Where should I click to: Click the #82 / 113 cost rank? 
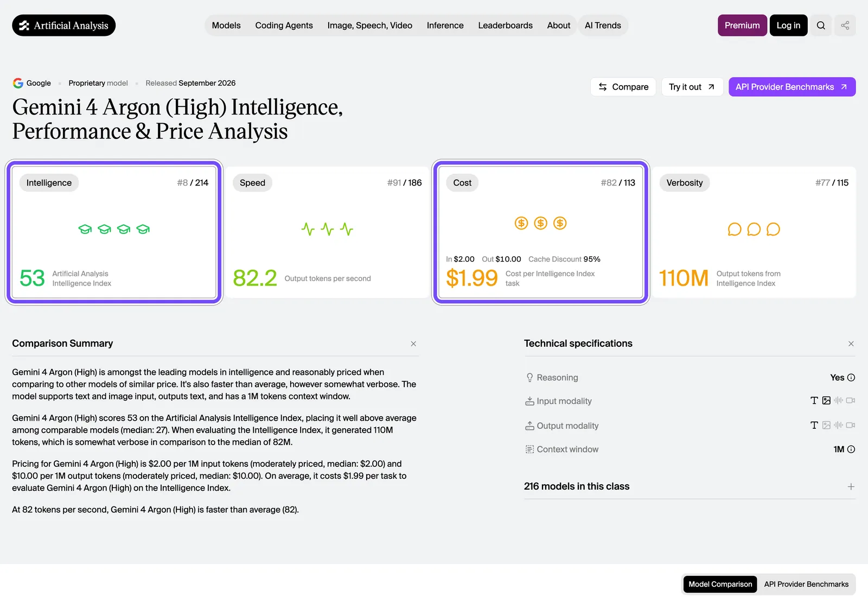click(x=618, y=183)
